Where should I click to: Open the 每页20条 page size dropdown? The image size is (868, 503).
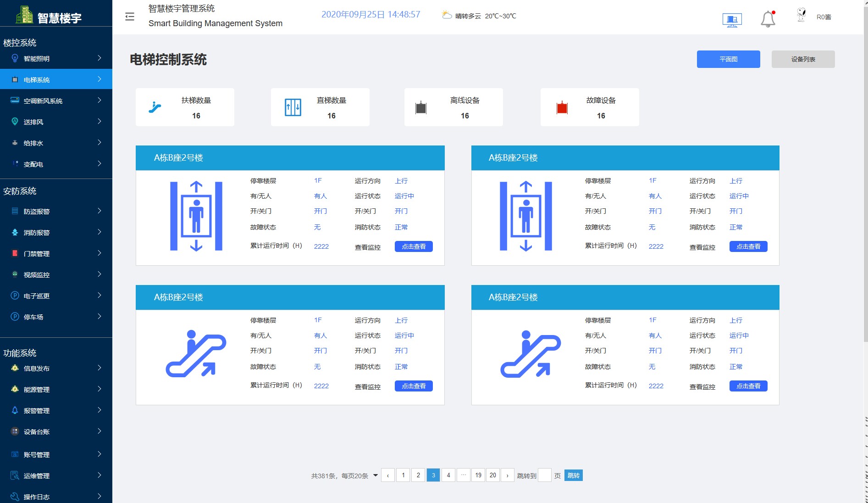pyautogui.click(x=375, y=475)
